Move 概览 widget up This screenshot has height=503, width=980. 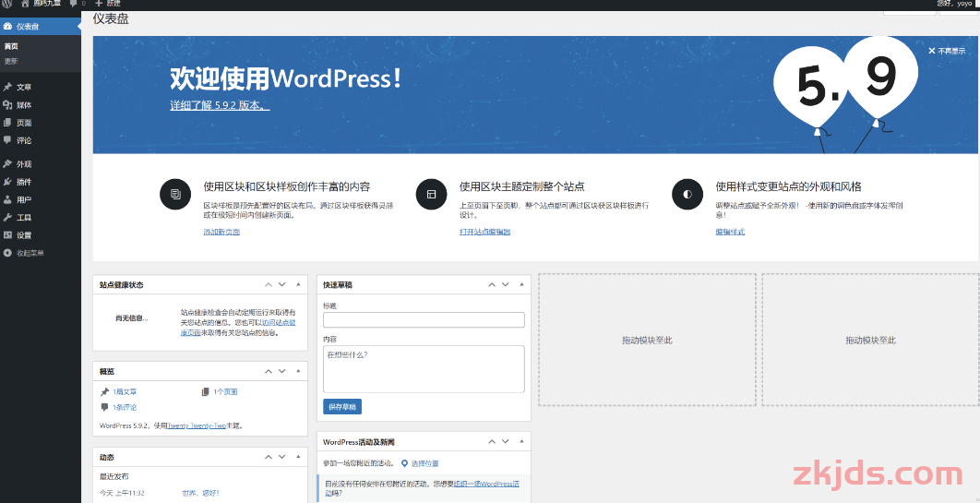269,371
